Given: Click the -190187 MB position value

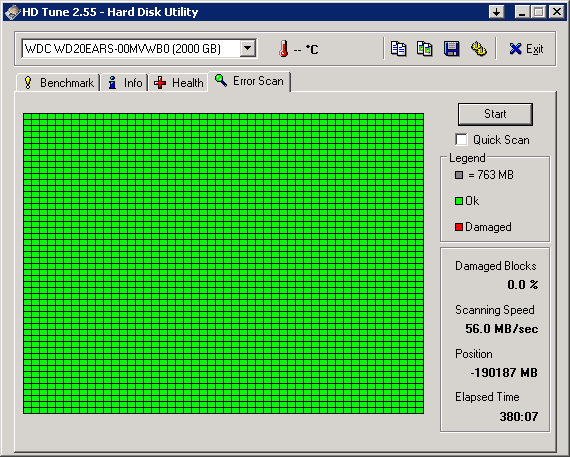Looking at the screenshot, I should pyautogui.click(x=504, y=373).
